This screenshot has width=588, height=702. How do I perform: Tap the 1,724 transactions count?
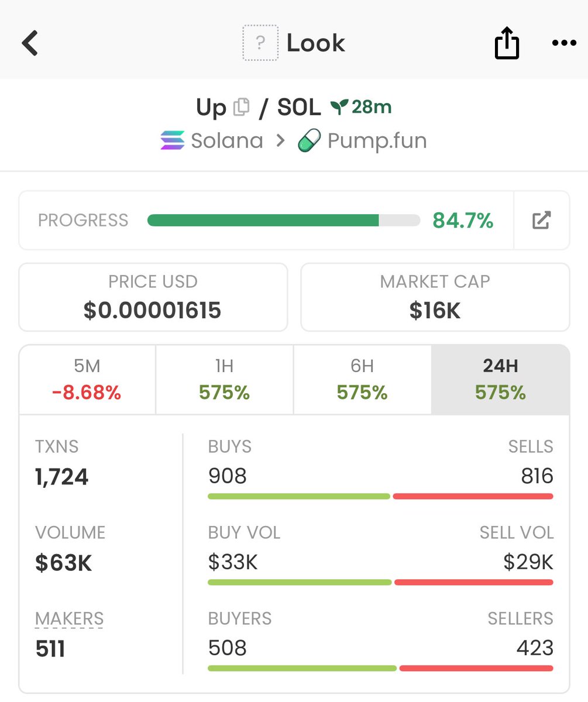click(61, 477)
